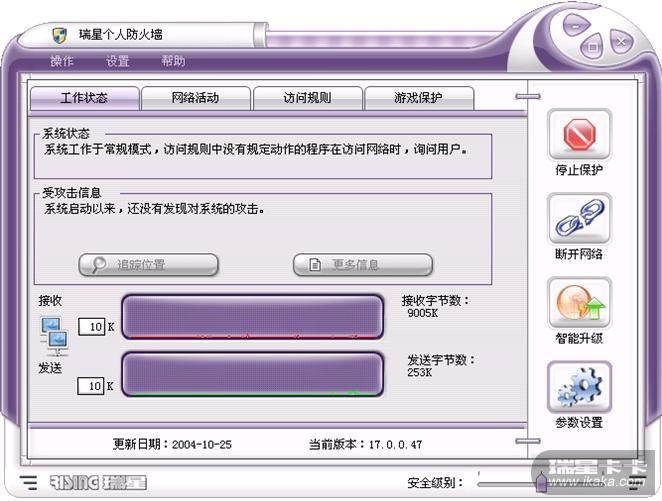The image size is (662, 501).
Task: Click the 断开网络 chain-link icon
Action: click(579, 218)
